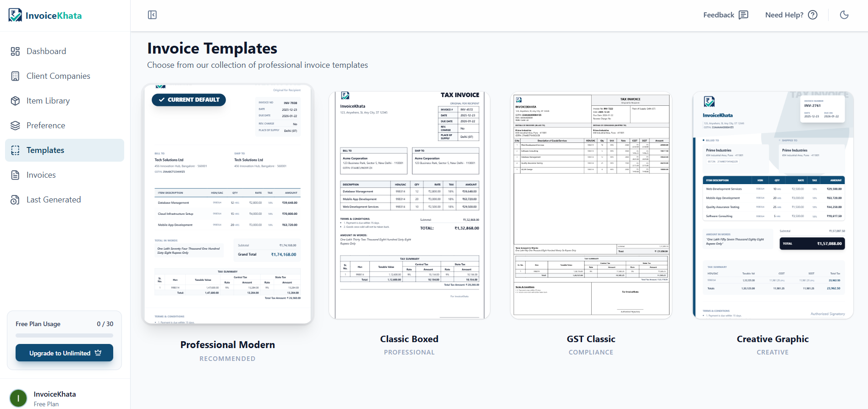Open Client Companies page
The height and width of the screenshot is (409, 868).
[65, 76]
